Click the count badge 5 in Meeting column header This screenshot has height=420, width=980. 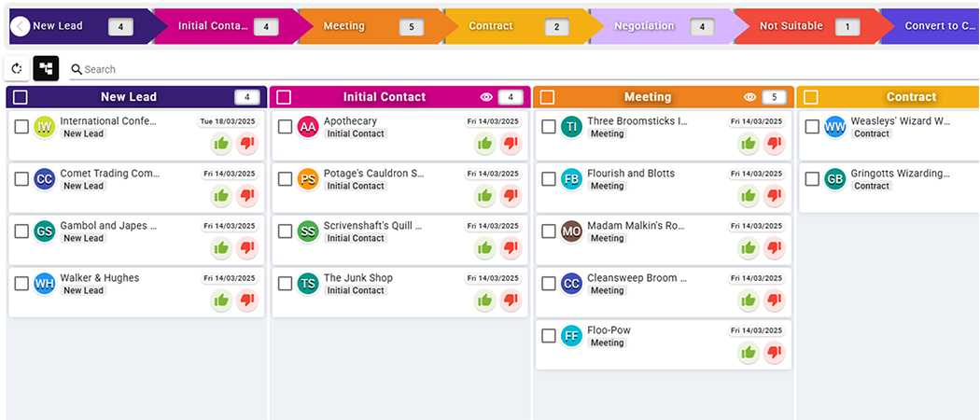pyautogui.click(x=775, y=97)
